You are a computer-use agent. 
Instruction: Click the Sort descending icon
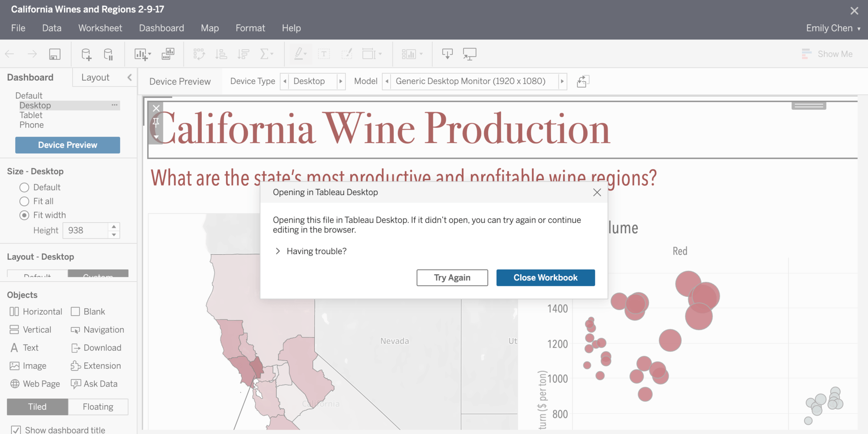click(x=243, y=54)
